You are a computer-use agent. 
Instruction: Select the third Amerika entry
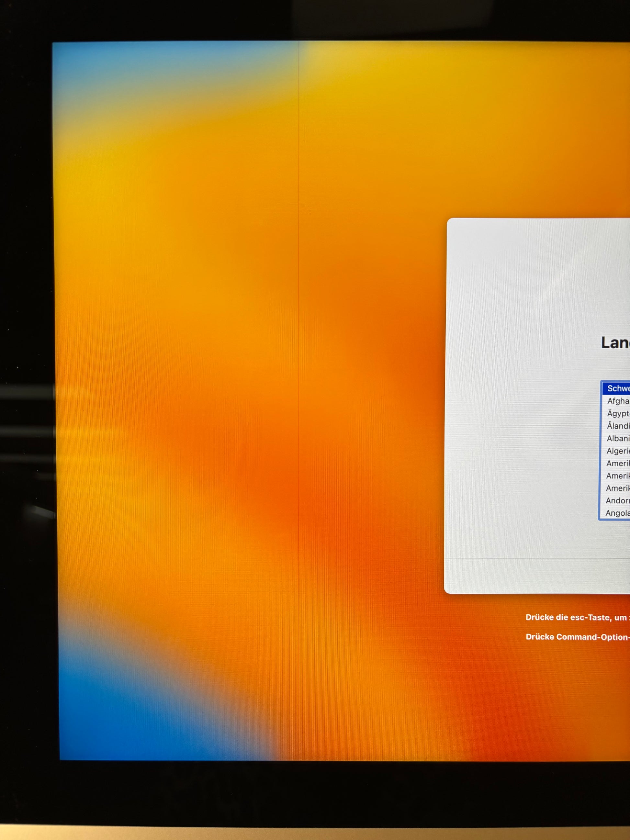(618, 488)
